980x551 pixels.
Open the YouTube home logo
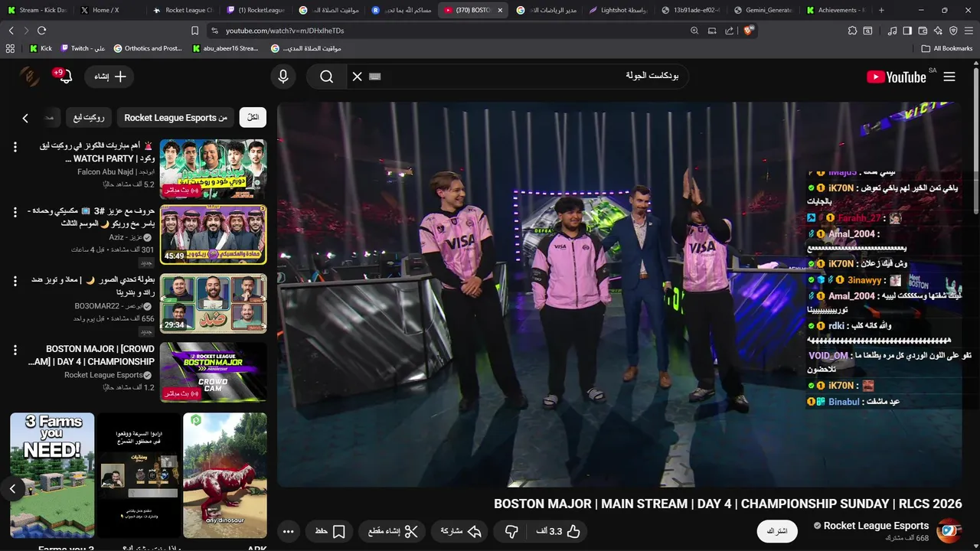pos(897,77)
